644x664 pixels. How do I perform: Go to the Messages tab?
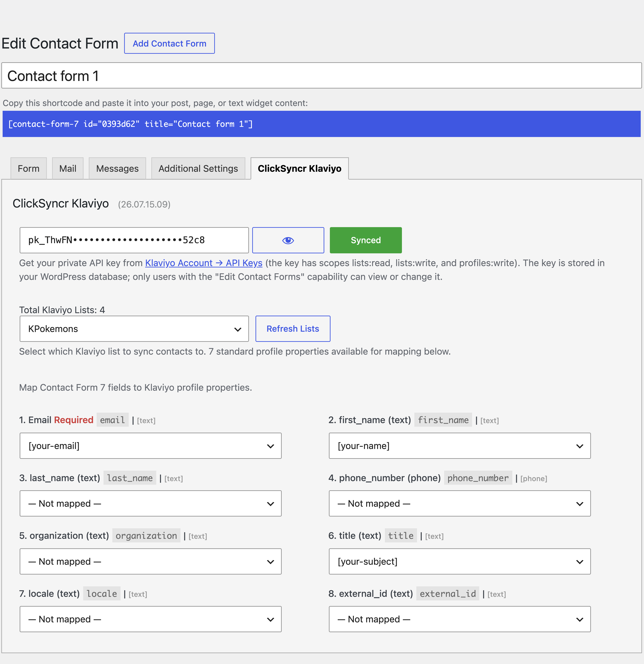[117, 168]
